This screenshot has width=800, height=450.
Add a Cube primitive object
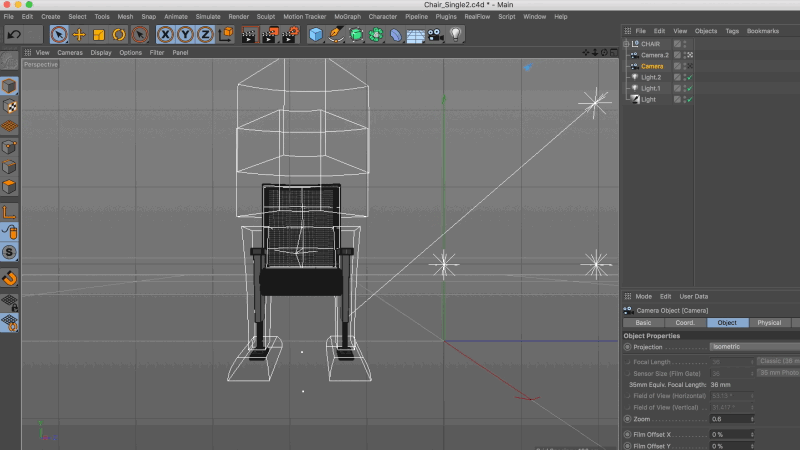coord(316,34)
